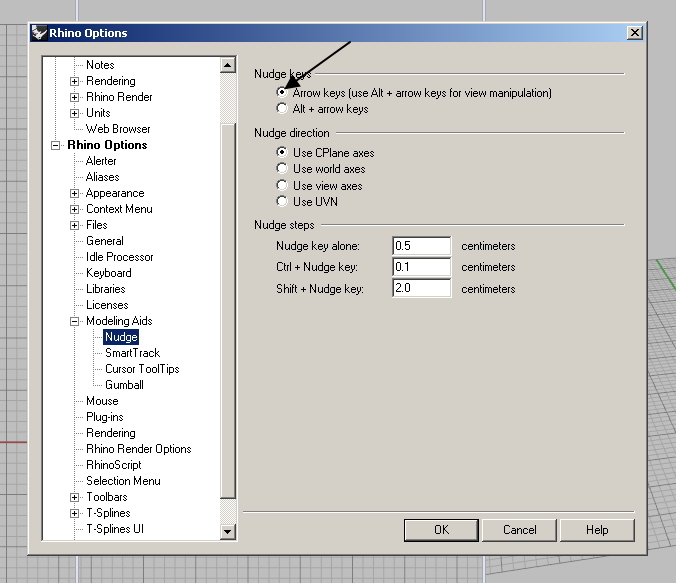The width and height of the screenshot is (676, 583).
Task: Open the Plug-ins options page
Action: (105, 417)
